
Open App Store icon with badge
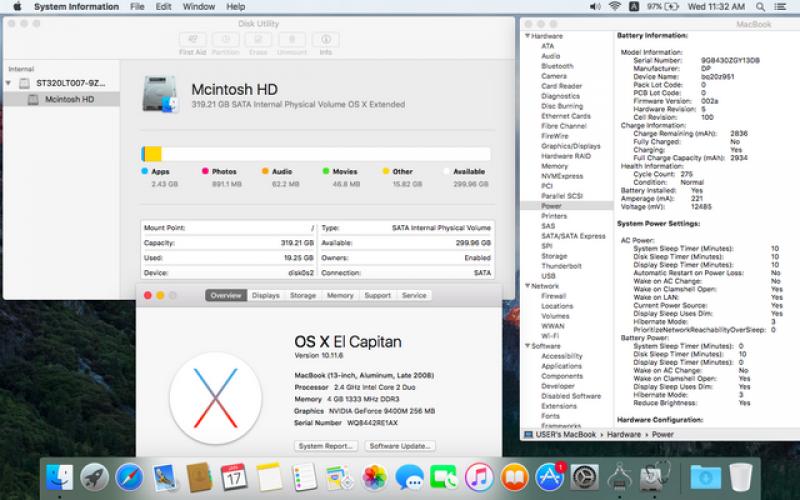(x=549, y=478)
